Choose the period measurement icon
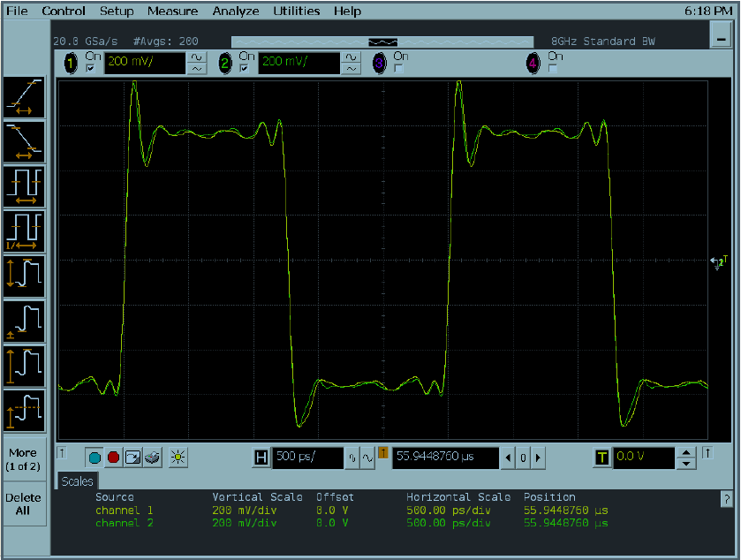 click(24, 187)
